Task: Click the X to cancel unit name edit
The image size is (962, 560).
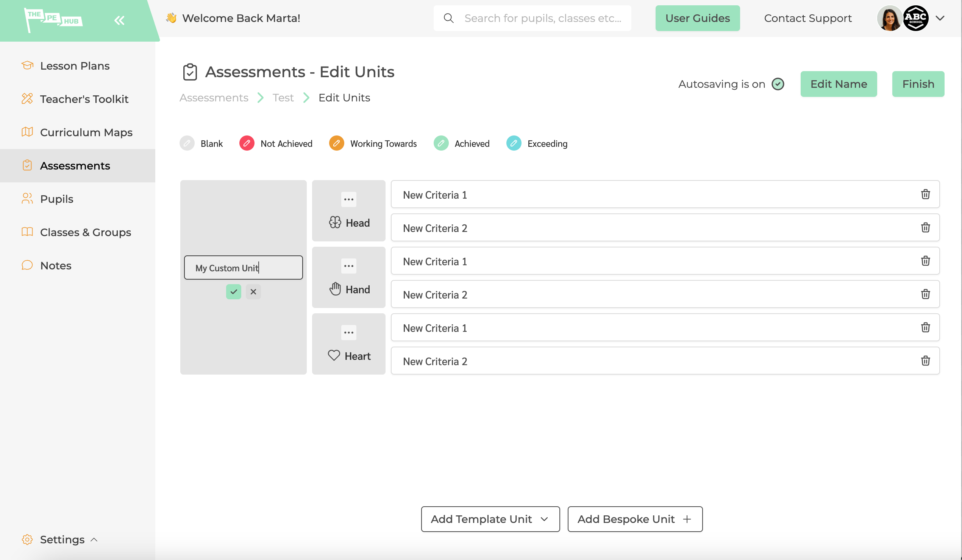Action: 253,291
